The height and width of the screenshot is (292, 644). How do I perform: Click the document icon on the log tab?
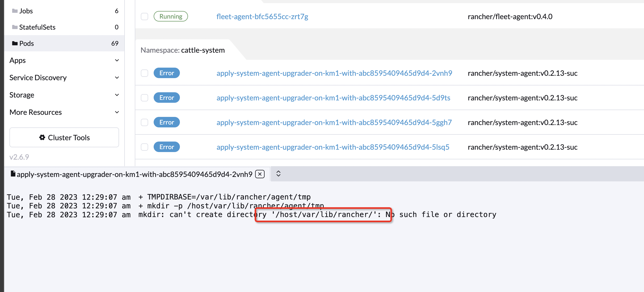click(13, 174)
